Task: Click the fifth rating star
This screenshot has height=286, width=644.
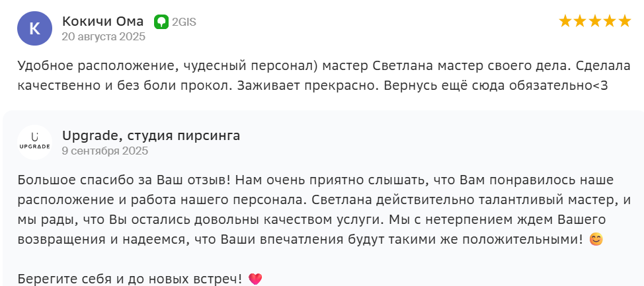Action: pyautogui.click(x=625, y=21)
